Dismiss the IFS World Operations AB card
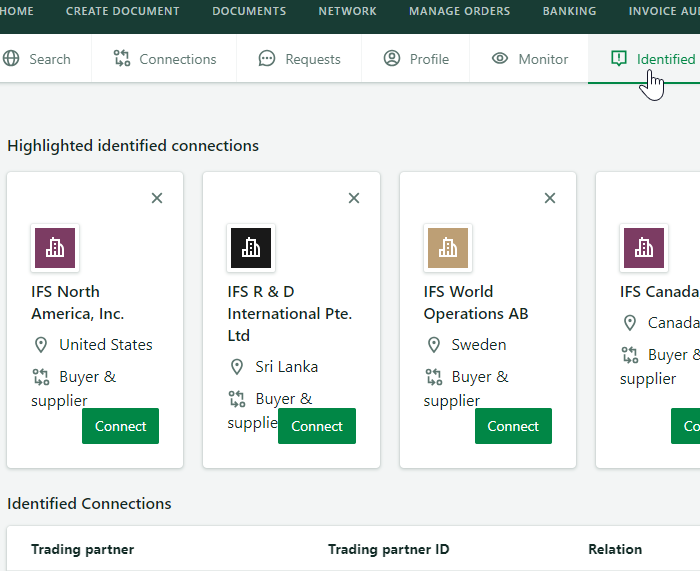The width and height of the screenshot is (700, 571). click(550, 198)
